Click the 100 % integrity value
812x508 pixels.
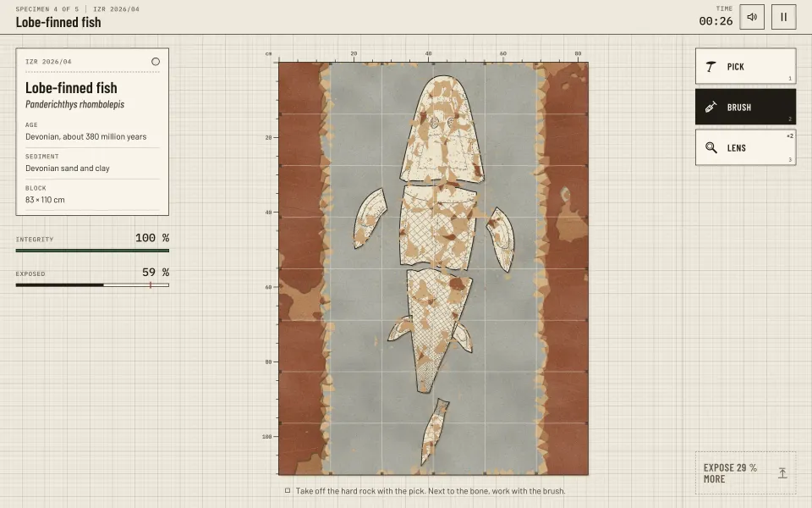[152, 238]
